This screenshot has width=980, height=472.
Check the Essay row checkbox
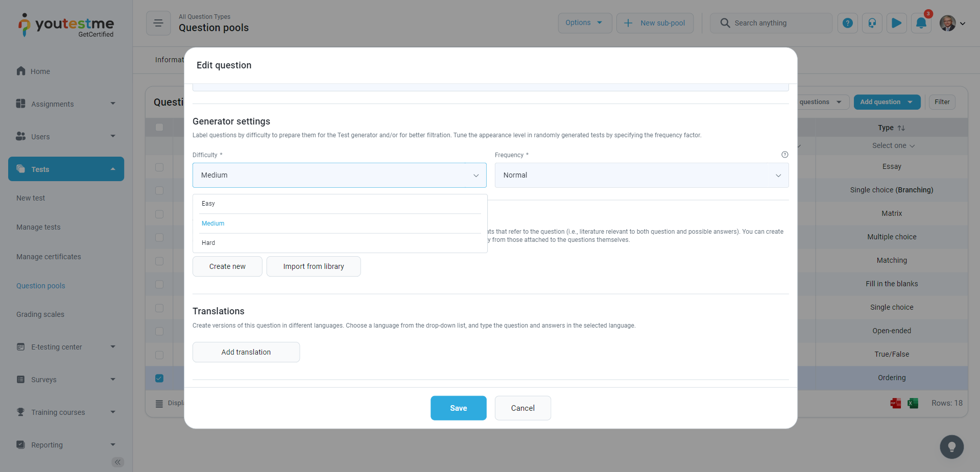[x=159, y=167]
